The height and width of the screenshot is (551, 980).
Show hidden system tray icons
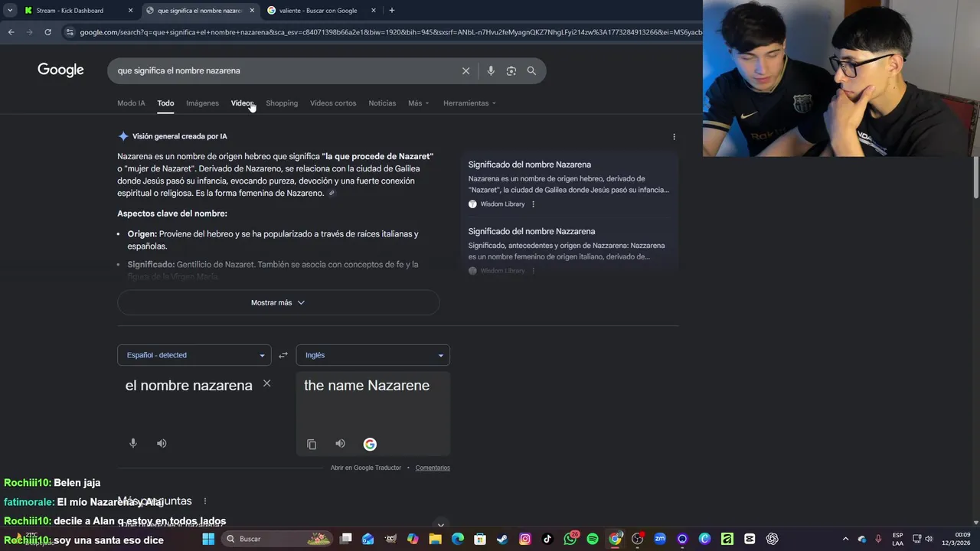[845, 539]
